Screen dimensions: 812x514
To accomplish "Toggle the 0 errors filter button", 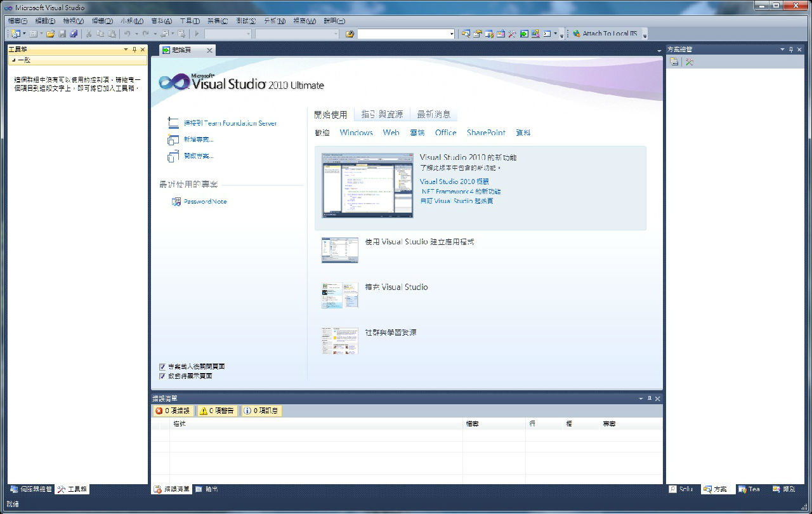I will pos(172,411).
